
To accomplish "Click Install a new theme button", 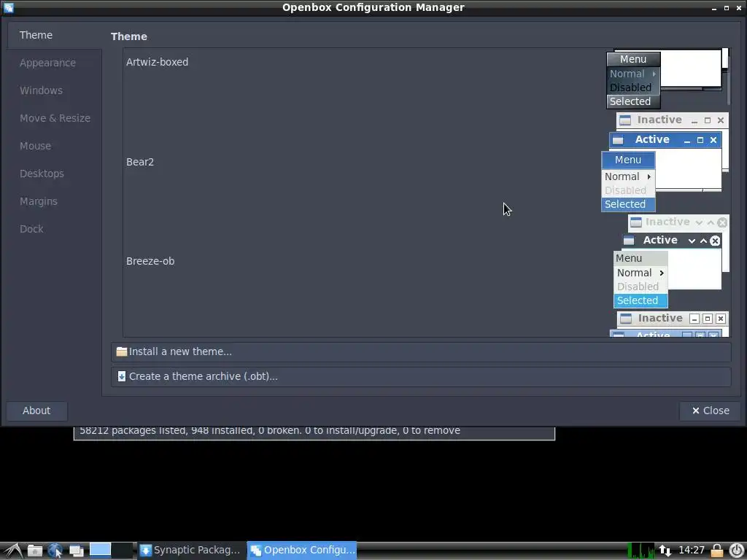I will point(421,352).
